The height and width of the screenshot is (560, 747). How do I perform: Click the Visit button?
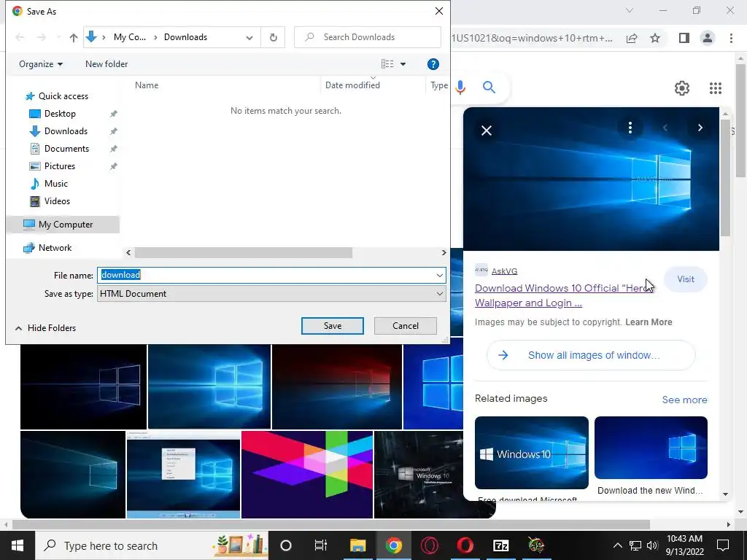pos(686,279)
